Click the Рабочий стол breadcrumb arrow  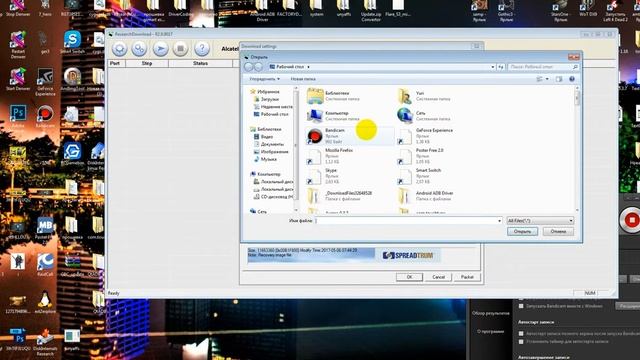click(x=309, y=67)
